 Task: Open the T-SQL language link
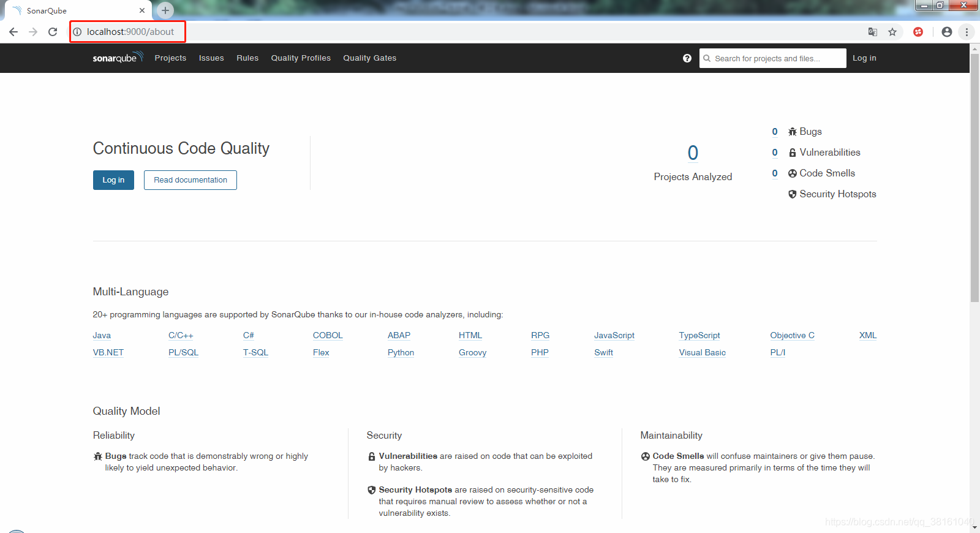pyautogui.click(x=255, y=353)
